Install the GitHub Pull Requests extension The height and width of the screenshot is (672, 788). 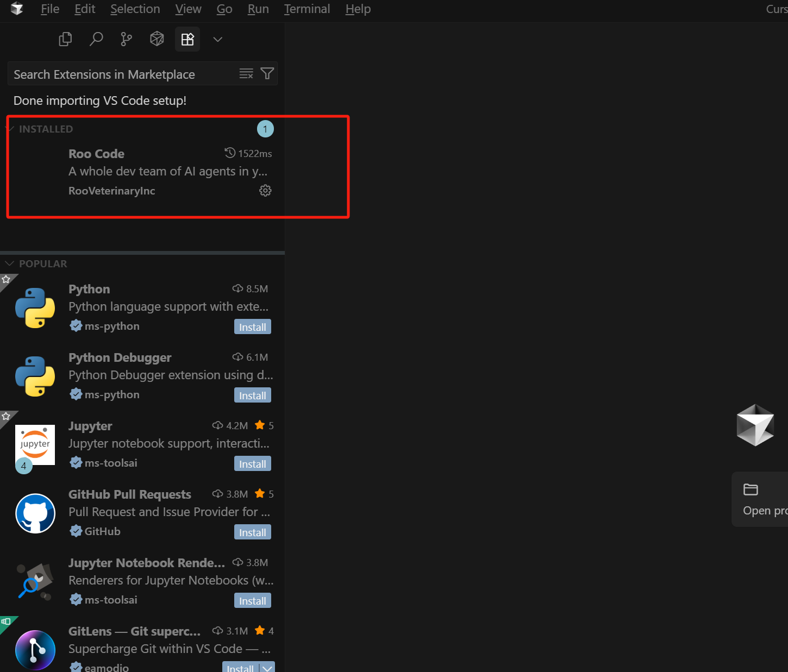pyautogui.click(x=253, y=532)
